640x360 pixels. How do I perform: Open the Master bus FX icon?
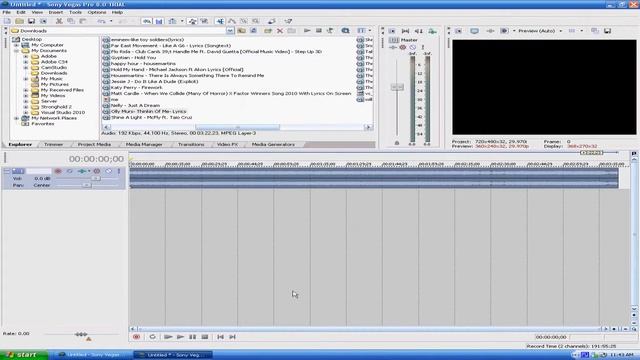[393, 47]
